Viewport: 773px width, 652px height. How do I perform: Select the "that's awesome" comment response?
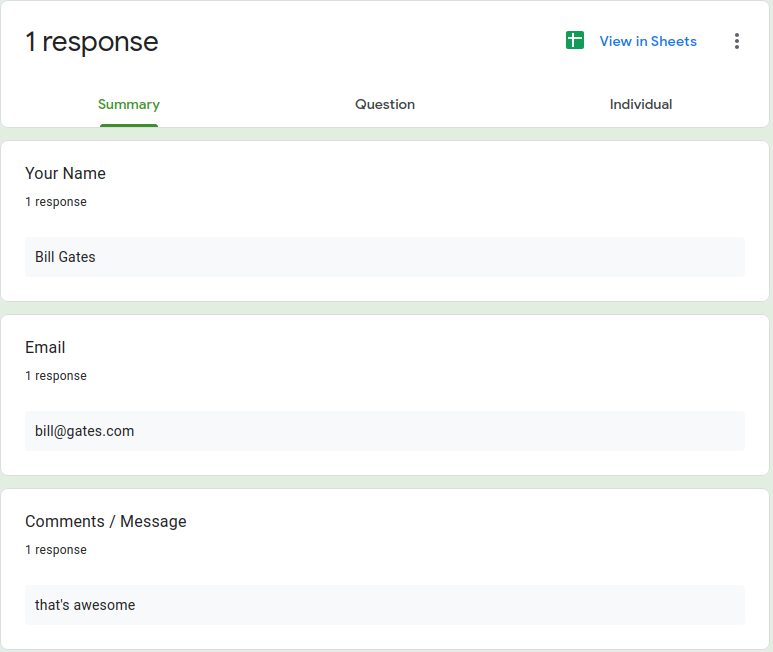(x=85, y=605)
